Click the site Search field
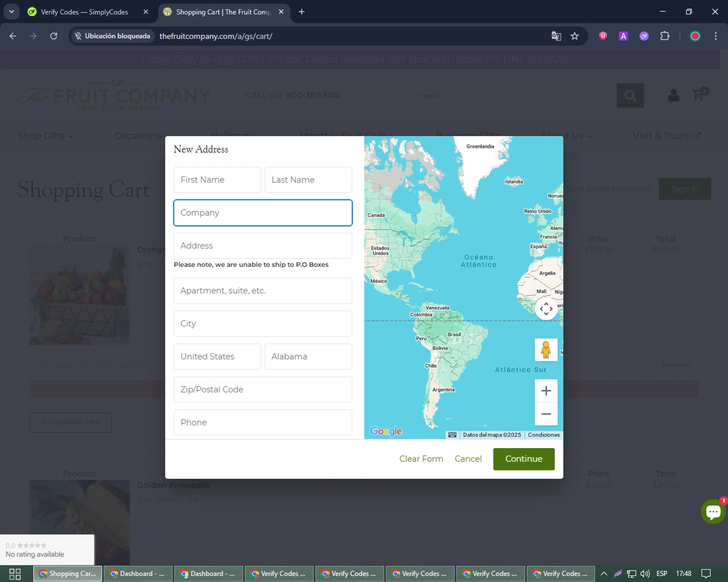 tap(513, 96)
